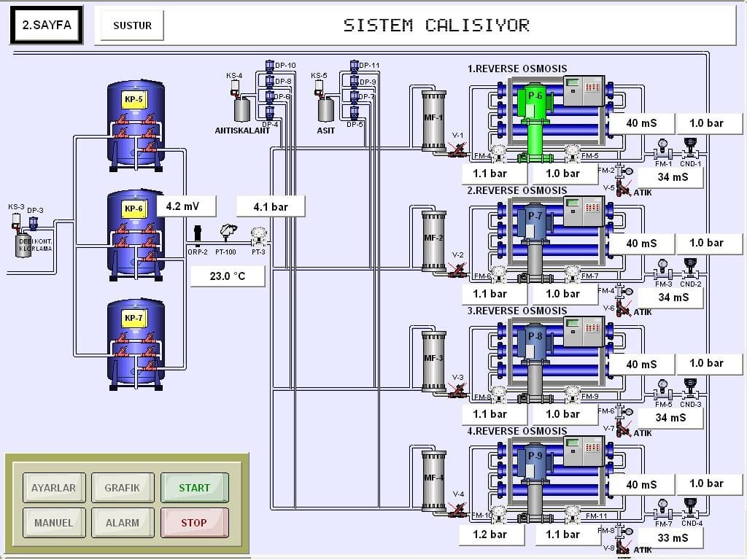Switch to MANUEL mode

pos(53,522)
